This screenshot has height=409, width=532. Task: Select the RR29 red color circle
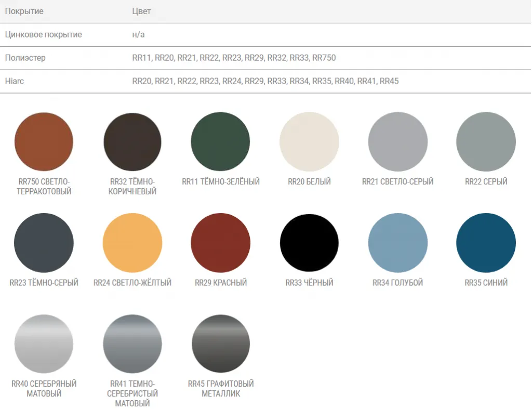point(221,243)
